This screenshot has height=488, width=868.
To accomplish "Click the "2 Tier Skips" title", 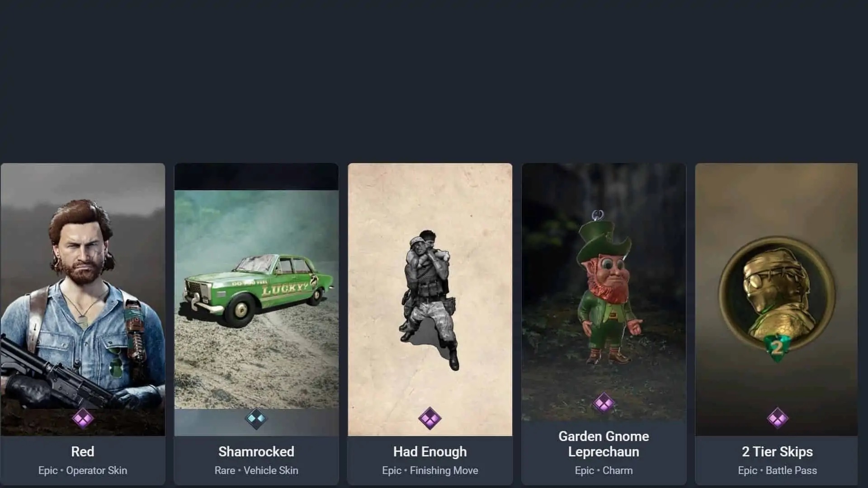I will coord(777,451).
